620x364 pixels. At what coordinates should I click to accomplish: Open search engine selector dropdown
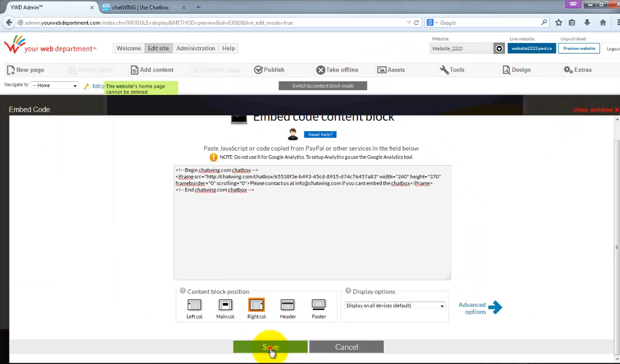[x=432, y=23]
